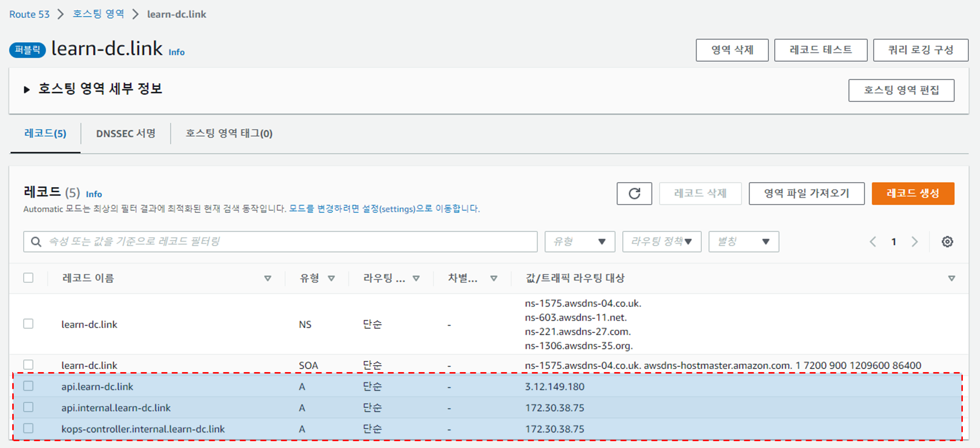Sort by 라우팅 column arrow

(x=416, y=278)
